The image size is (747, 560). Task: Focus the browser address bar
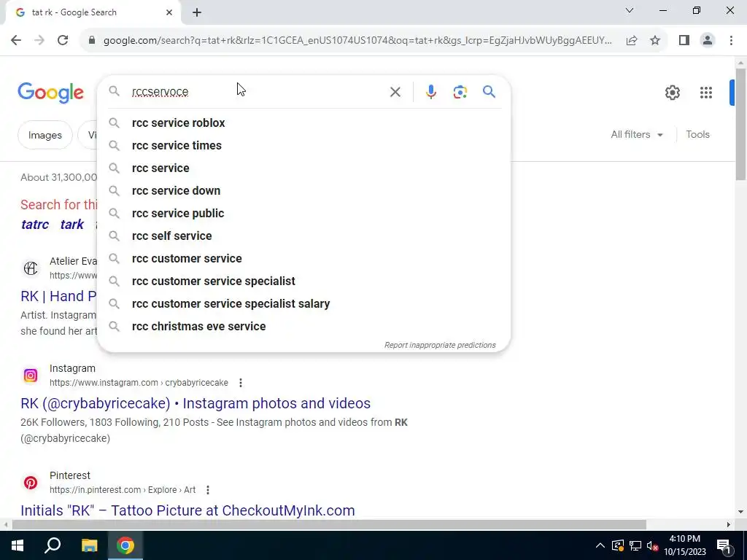pos(357,41)
